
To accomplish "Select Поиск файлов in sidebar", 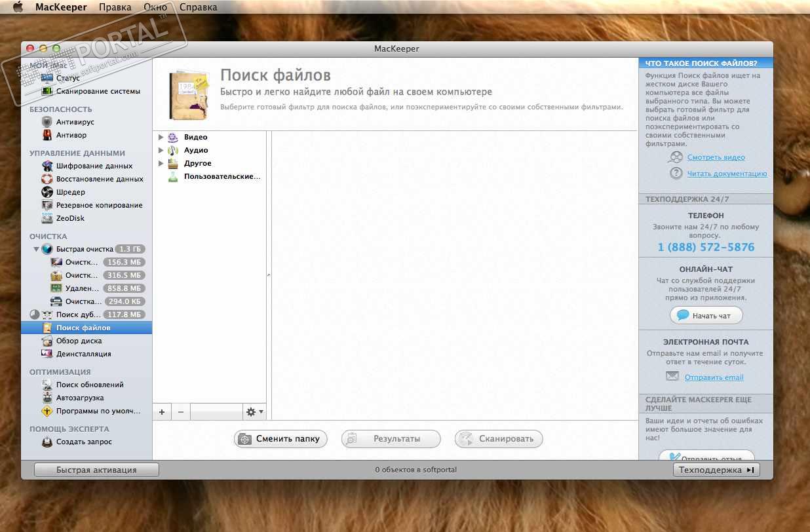I will click(x=87, y=328).
